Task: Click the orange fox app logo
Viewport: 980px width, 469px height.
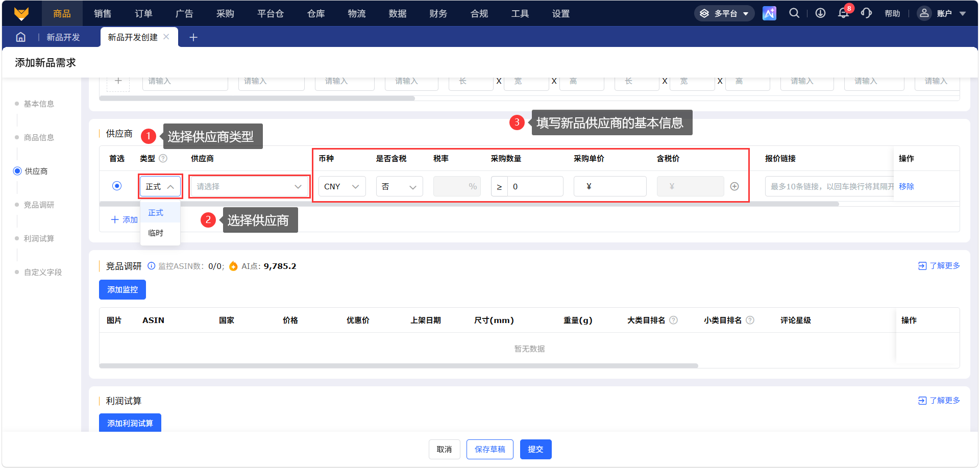Action: click(21, 13)
